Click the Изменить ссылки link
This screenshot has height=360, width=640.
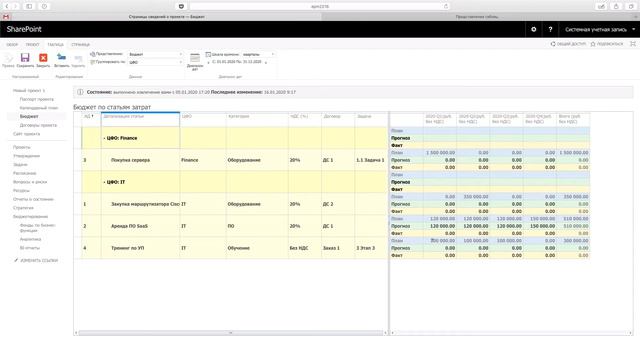(39, 260)
